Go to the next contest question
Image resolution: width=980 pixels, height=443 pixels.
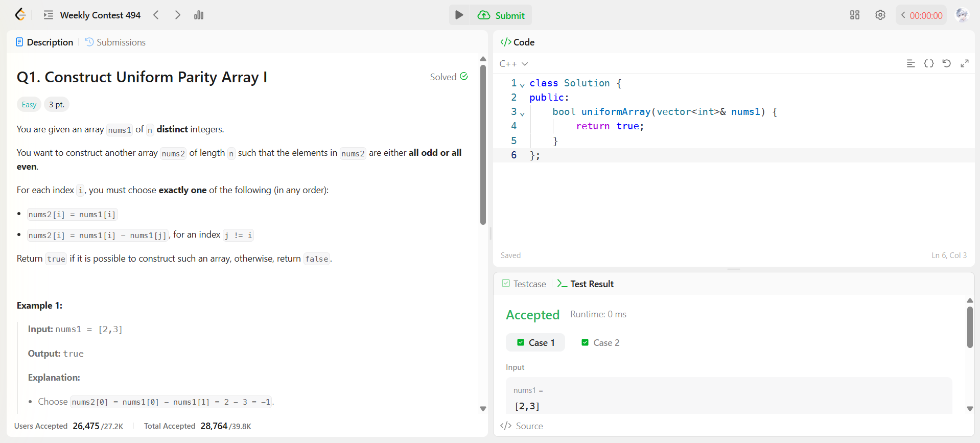tap(177, 15)
